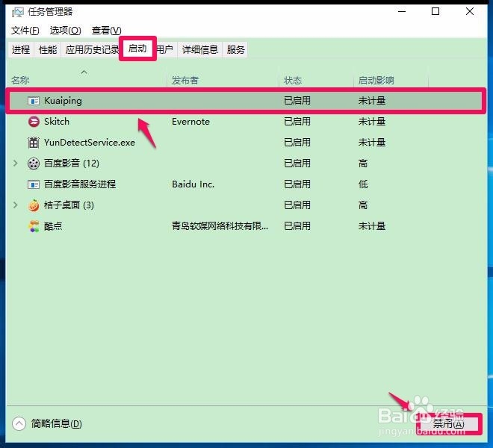The image size is (493, 448).
Task: Switch to the 进程 tab
Action: point(21,50)
